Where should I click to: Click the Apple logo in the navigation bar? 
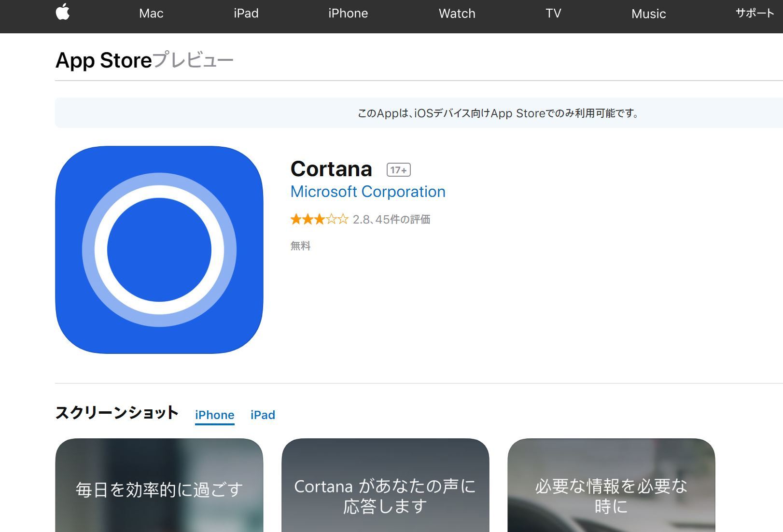coord(63,13)
